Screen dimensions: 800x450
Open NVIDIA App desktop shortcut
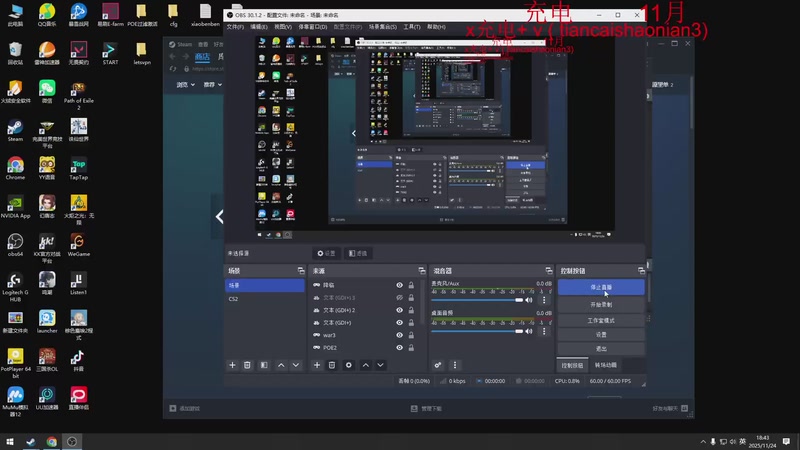click(x=15, y=207)
